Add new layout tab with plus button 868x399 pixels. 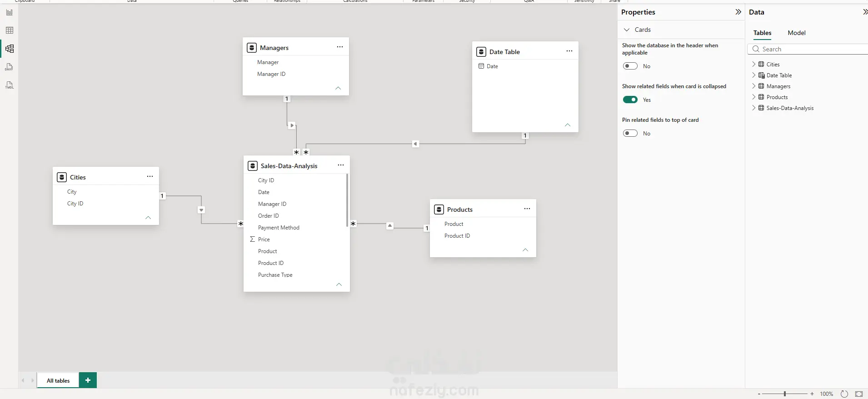(x=88, y=380)
